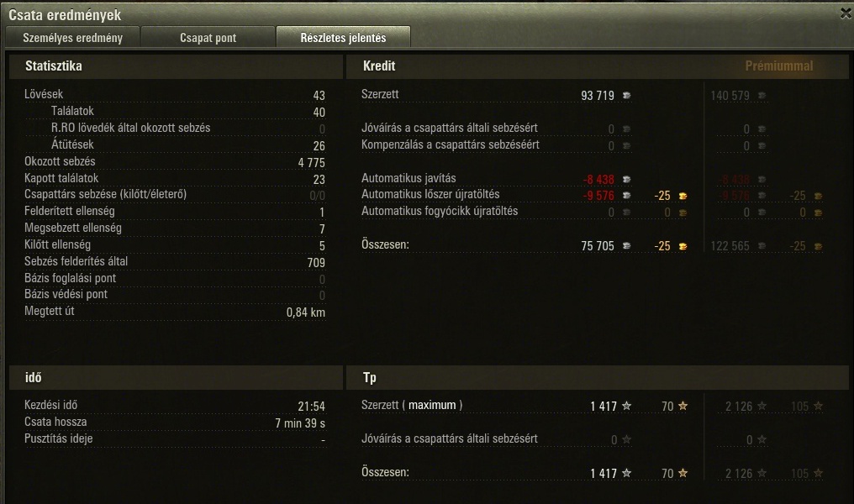Switch to the Személyes eredmény tab

[x=72, y=38]
